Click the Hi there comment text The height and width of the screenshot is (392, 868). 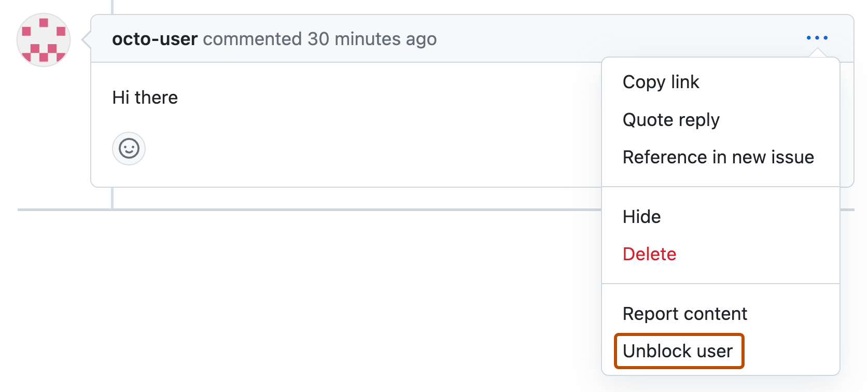click(x=145, y=97)
